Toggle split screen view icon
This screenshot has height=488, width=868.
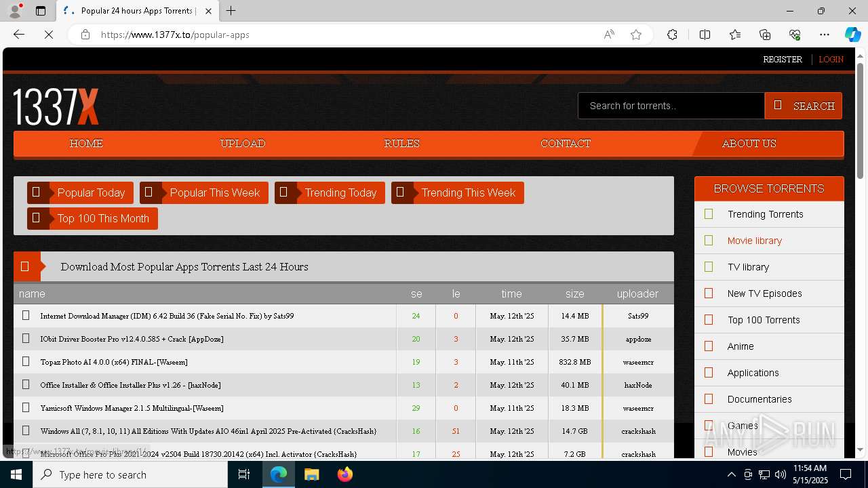click(x=705, y=35)
